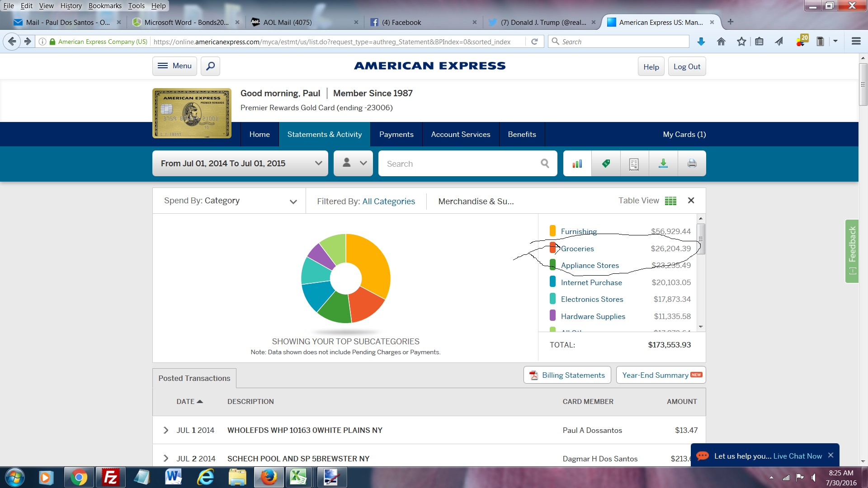Screen dimensions: 868x488
Task: Click the Windows Start button
Action: [14, 477]
